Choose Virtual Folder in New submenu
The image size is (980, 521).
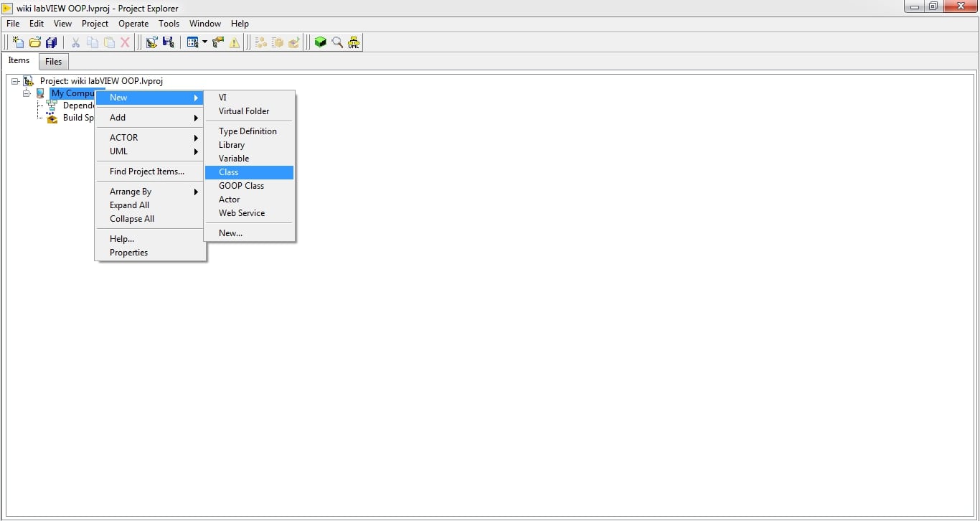(x=249, y=111)
